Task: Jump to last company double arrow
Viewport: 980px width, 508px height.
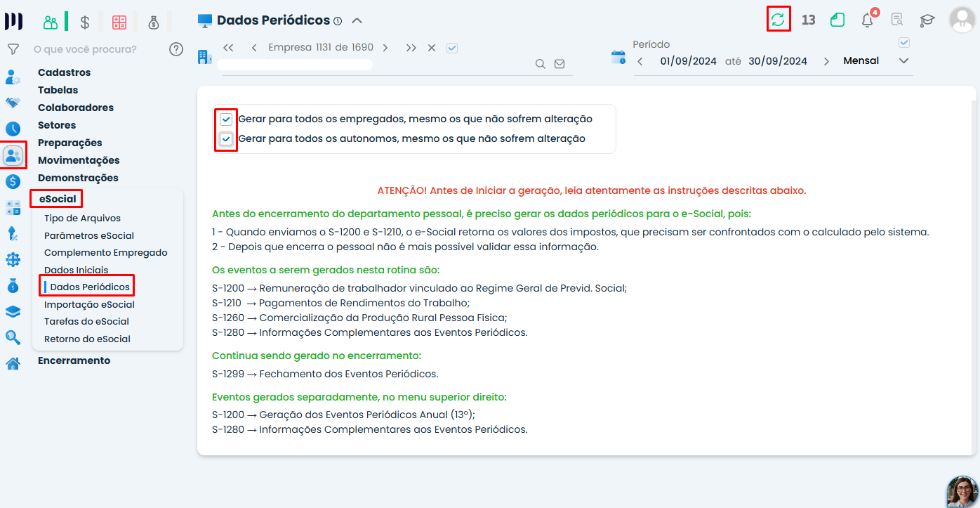Action: 411,48
